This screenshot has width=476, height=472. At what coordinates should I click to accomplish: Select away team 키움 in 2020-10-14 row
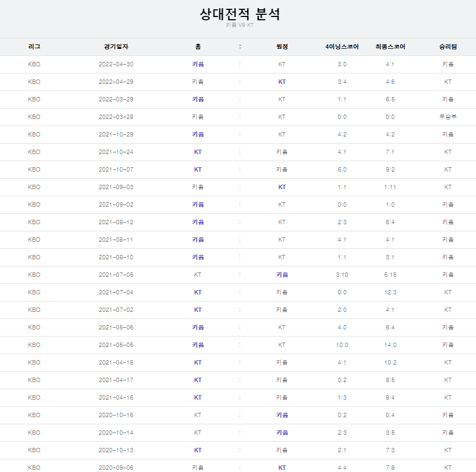pos(282,433)
